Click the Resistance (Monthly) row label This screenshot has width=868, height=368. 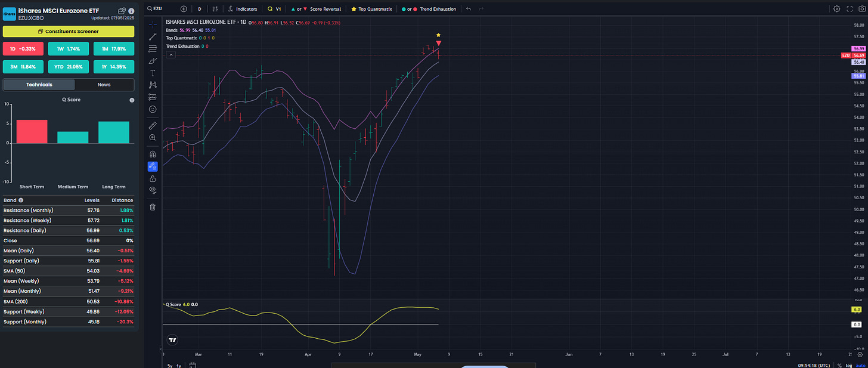(x=28, y=211)
